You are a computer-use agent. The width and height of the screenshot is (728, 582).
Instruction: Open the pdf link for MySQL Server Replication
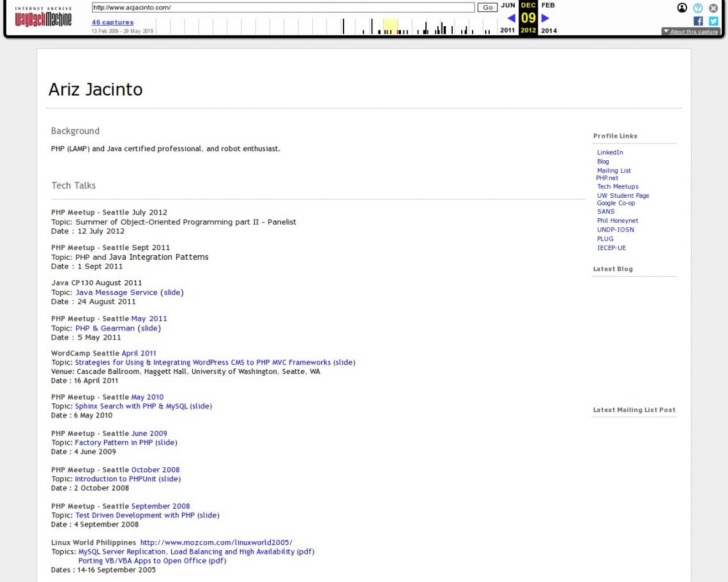pos(306,552)
